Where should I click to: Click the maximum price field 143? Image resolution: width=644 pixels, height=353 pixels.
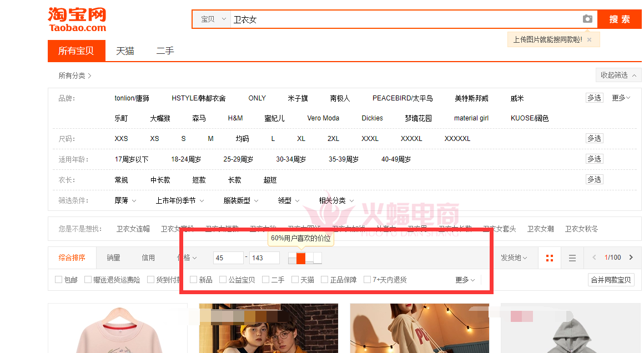pos(264,258)
